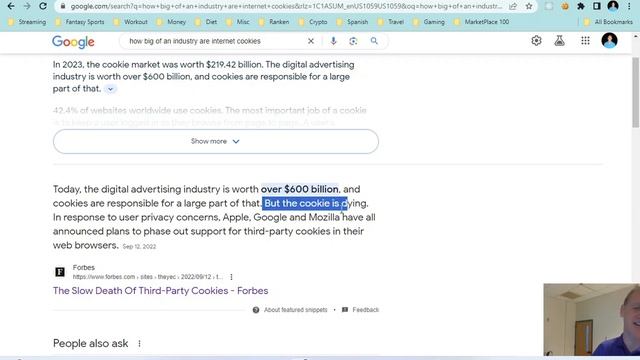Viewport: 640px width, 360px height.
Task: Open the Crypto bookmarks folder
Action: coord(313,22)
